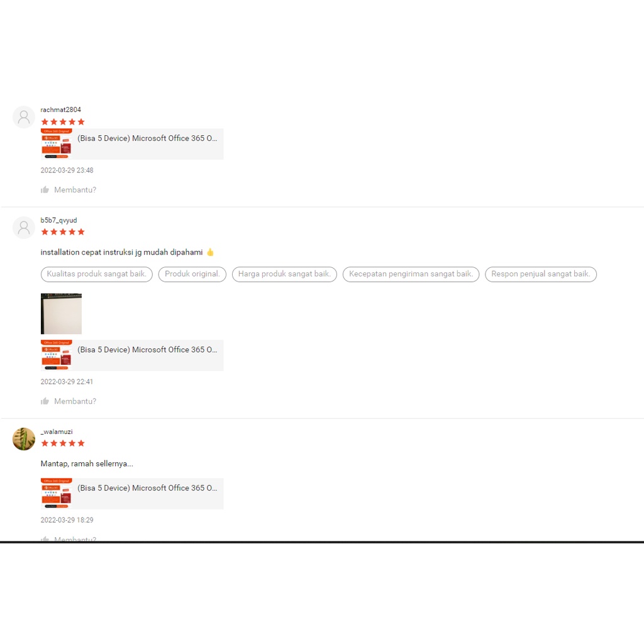644x644 pixels.
Task: Select 'Kecepatan pengiriman sangat baik.' tag
Action: coord(411,274)
